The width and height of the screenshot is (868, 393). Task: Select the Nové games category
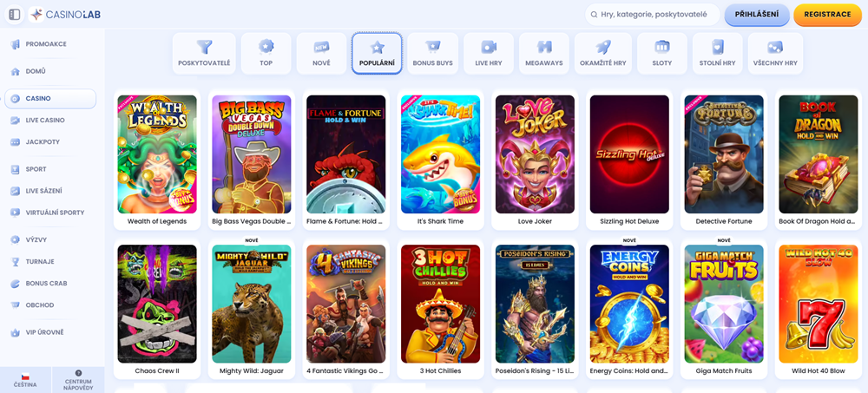pyautogui.click(x=321, y=53)
